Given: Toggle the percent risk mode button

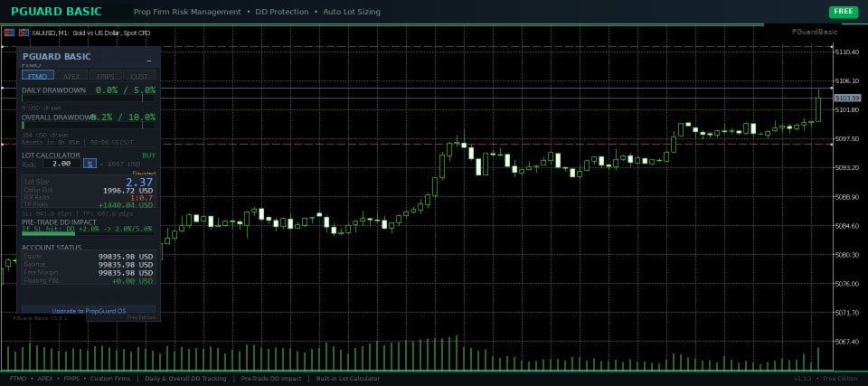Looking at the screenshot, I should 90,164.
